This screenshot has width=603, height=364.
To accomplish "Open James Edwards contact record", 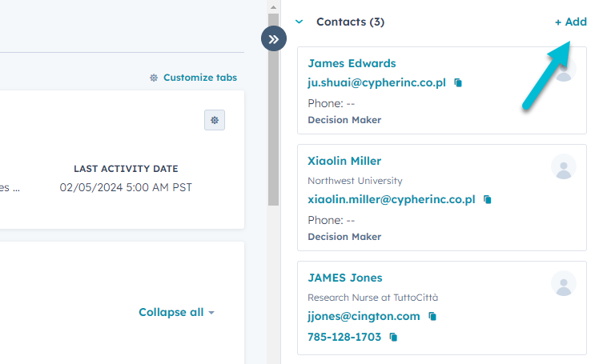I will pyautogui.click(x=352, y=63).
